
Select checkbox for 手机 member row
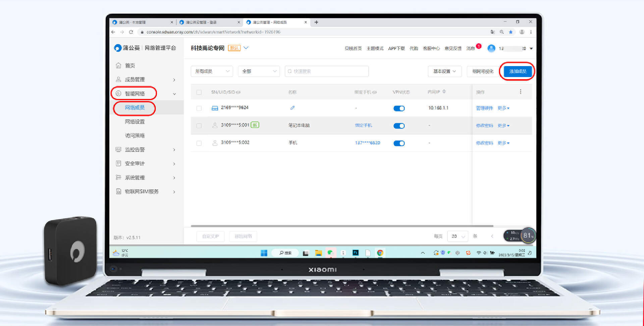pyautogui.click(x=199, y=143)
